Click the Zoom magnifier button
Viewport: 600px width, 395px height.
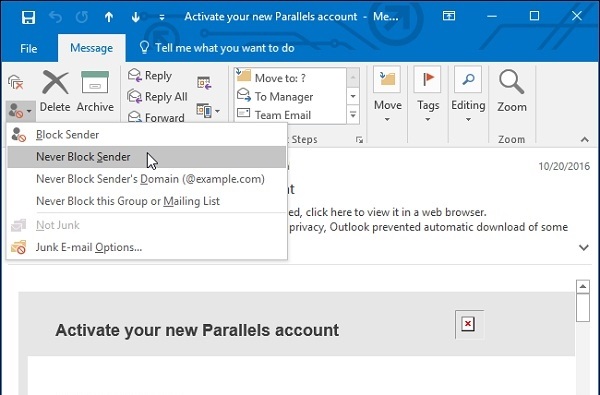tap(512, 91)
